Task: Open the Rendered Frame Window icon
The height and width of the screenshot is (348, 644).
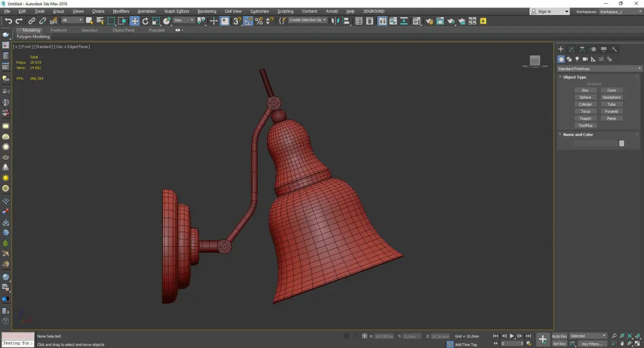Action: click(x=440, y=21)
